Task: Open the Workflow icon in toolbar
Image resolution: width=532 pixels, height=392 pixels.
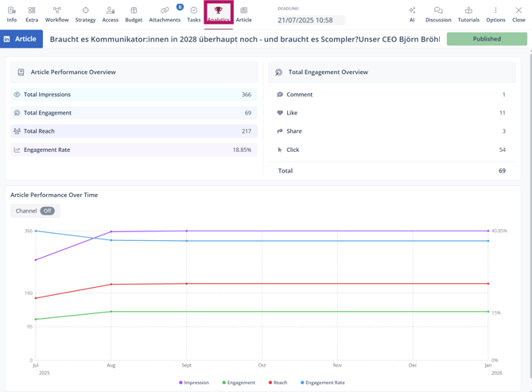Action: coord(56,14)
